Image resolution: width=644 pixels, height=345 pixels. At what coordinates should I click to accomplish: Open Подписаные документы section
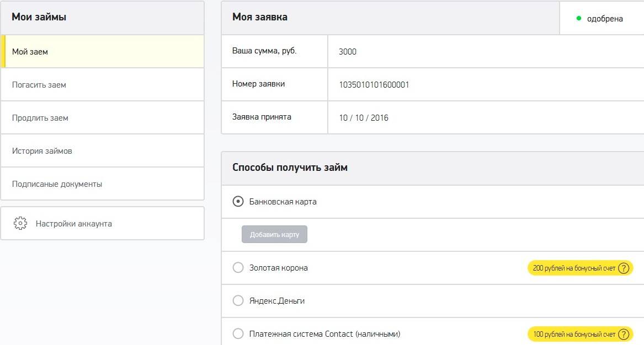click(x=57, y=184)
